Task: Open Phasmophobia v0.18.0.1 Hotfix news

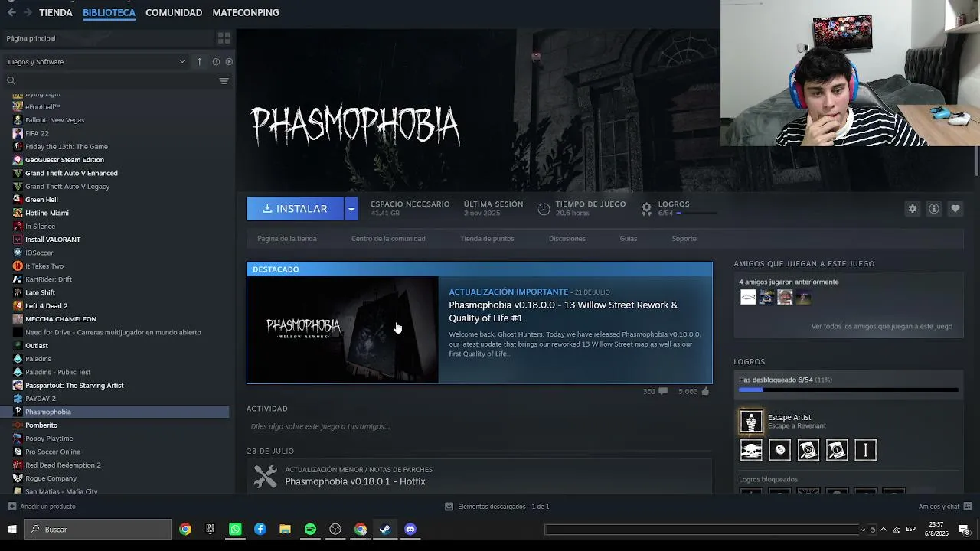Action: [355, 481]
